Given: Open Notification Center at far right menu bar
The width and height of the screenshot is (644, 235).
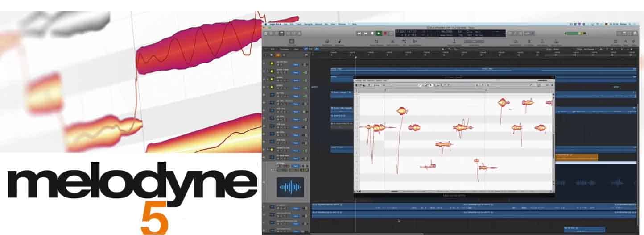Looking at the screenshot, I should (x=635, y=24).
